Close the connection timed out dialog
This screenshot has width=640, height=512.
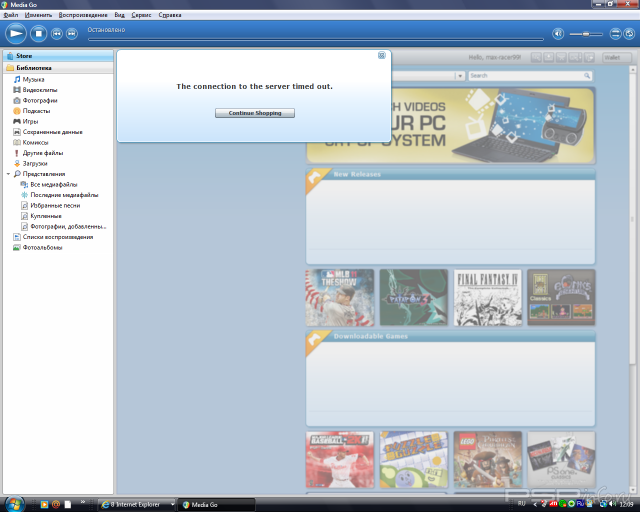(x=382, y=56)
